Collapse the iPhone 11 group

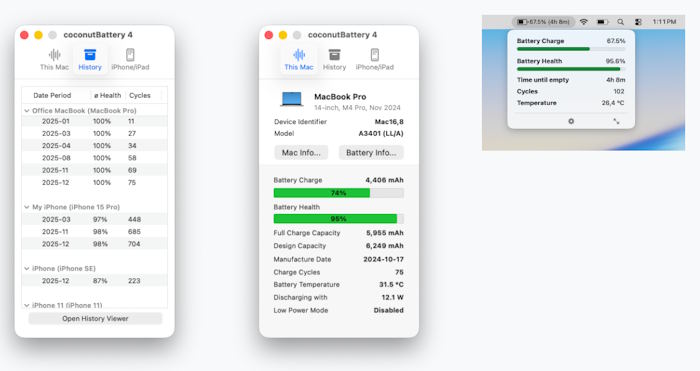[27, 305]
